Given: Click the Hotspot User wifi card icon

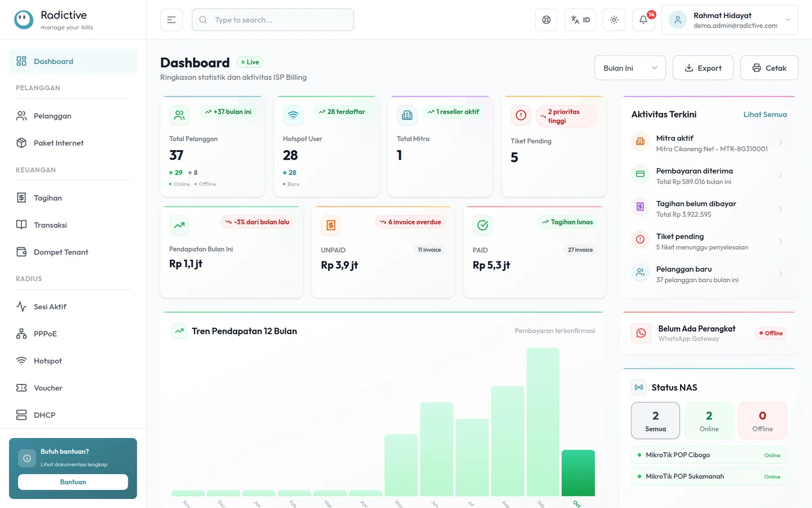Looking at the screenshot, I should [x=293, y=115].
